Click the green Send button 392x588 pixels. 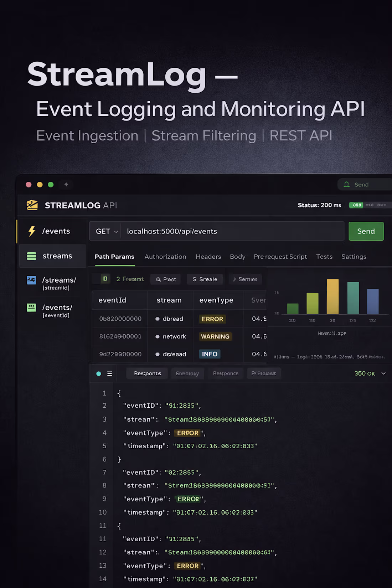coord(366,231)
